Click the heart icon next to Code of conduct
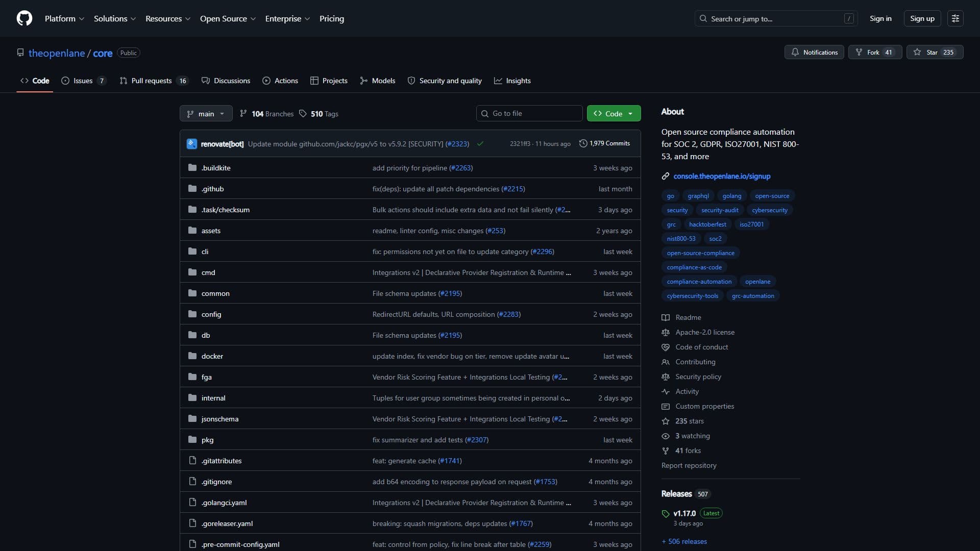The image size is (980, 551). click(666, 347)
